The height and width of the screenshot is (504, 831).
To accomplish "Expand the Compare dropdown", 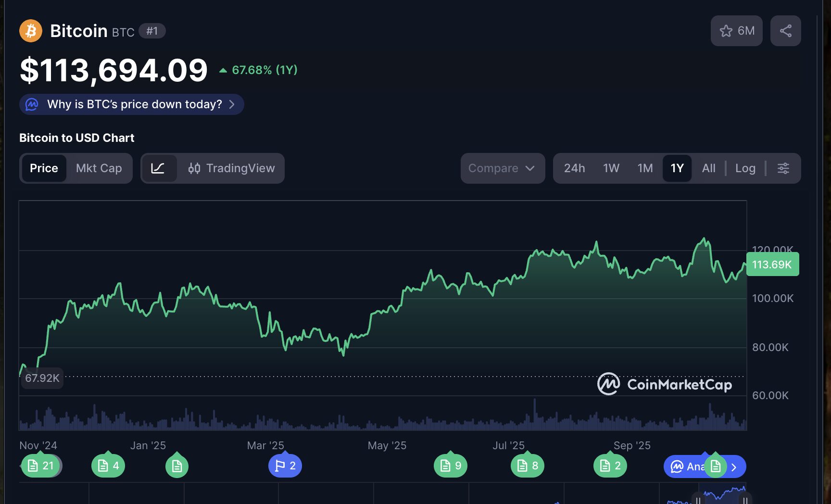I will click(x=502, y=168).
